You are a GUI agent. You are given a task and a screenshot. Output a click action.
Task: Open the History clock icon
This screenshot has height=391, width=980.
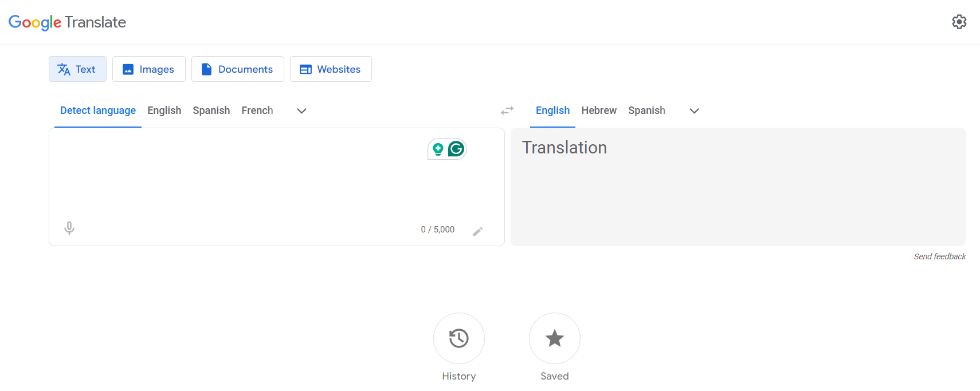(x=458, y=338)
